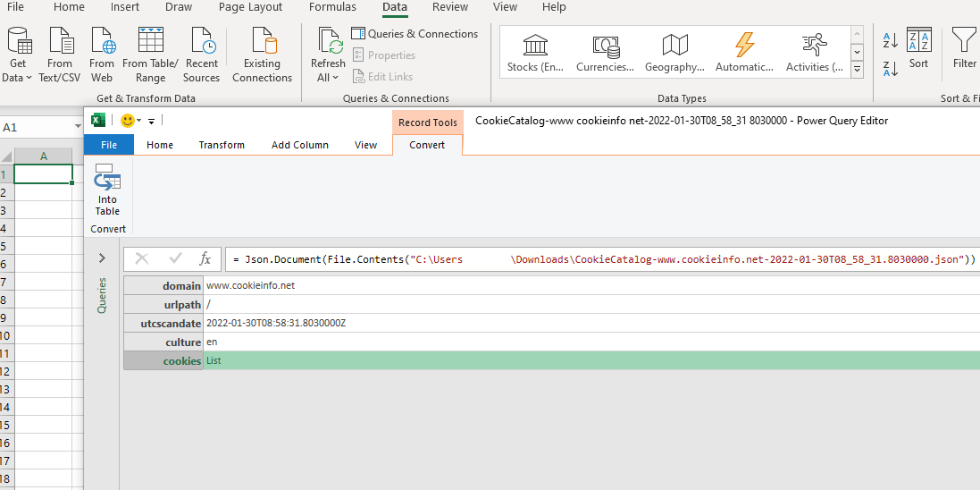
Task: Click the Edit Links button
Action: point(382,76)
